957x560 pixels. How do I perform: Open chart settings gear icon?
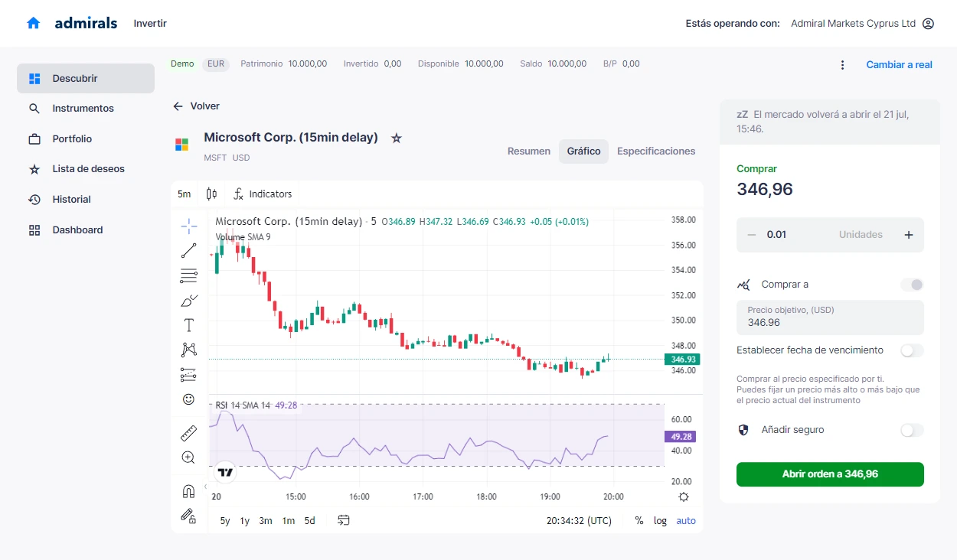(x=683, y=497)
